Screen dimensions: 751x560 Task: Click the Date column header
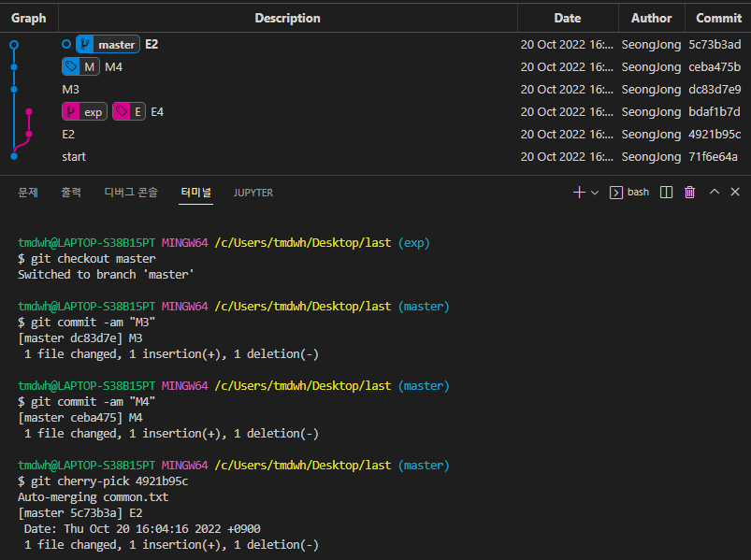tap(568, 18)
